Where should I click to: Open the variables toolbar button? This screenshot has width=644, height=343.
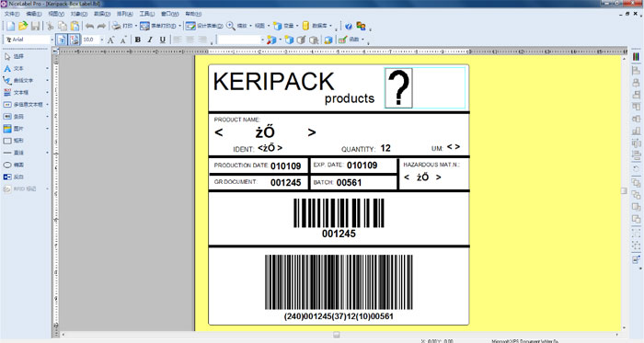[283, 26]
